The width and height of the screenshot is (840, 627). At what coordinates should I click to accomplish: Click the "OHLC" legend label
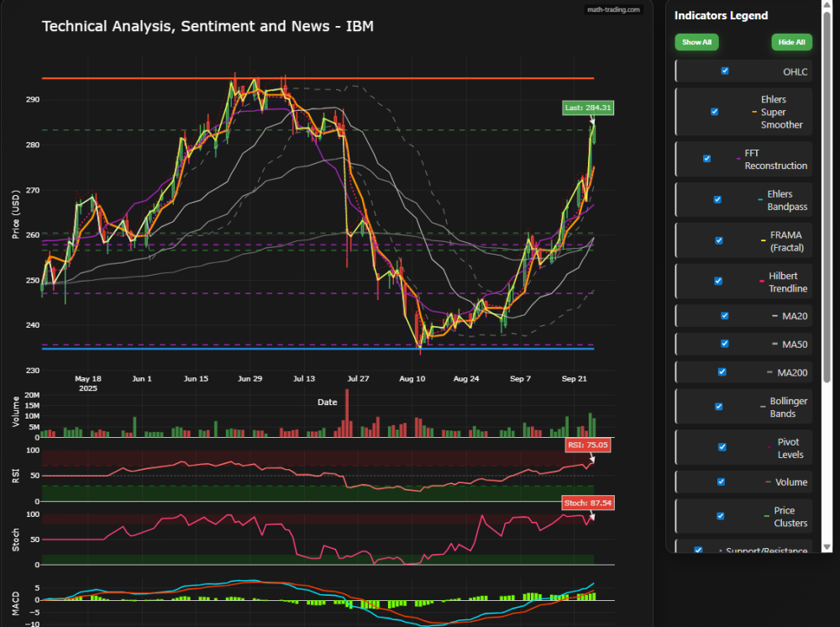(x=795, y=71)
